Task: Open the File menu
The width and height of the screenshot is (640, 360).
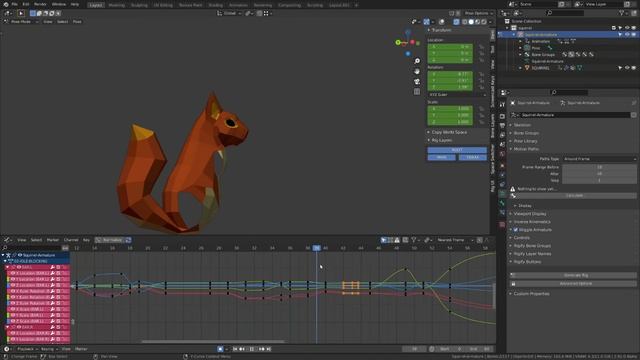Action: click(14, 4)
